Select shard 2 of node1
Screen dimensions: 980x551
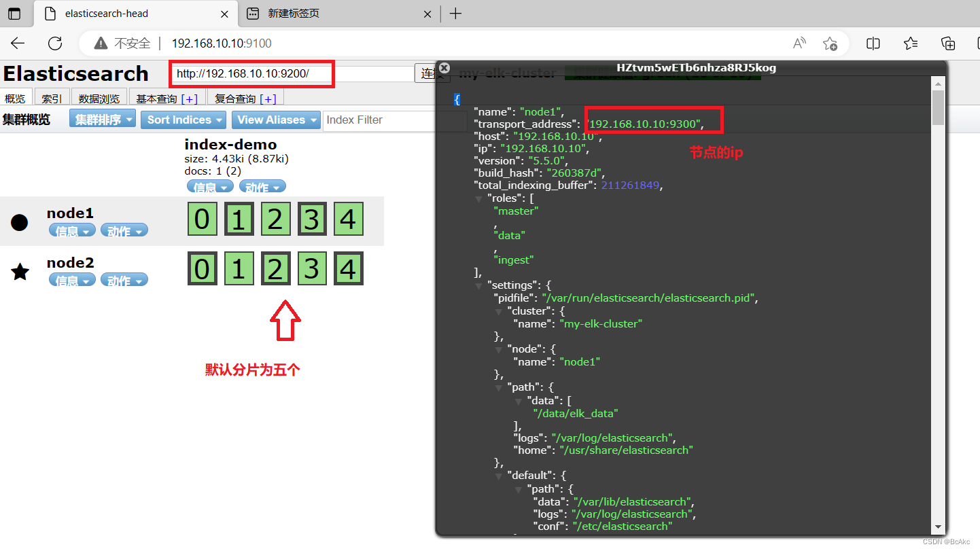(275, 219)
